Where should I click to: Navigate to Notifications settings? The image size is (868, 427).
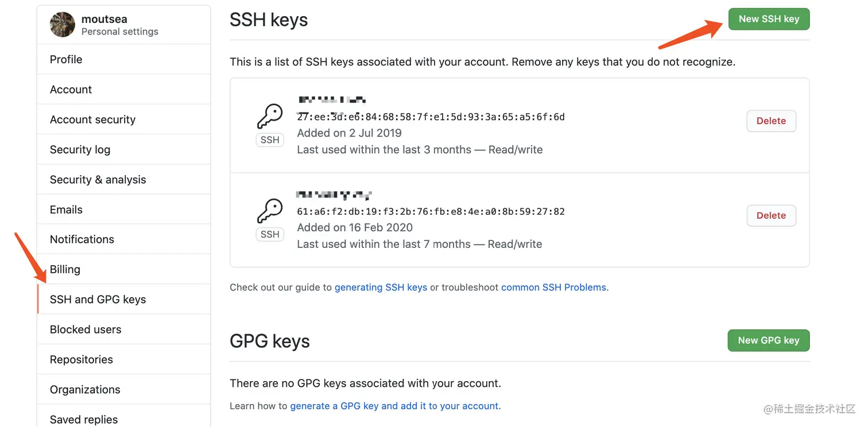pos(82,239)
